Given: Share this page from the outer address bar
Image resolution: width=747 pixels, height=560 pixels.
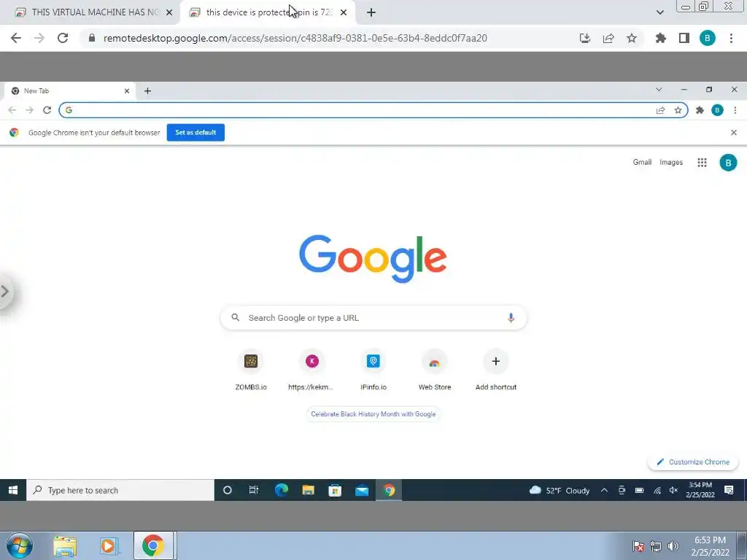Looking at the screenshot, I should click(608, 38).
